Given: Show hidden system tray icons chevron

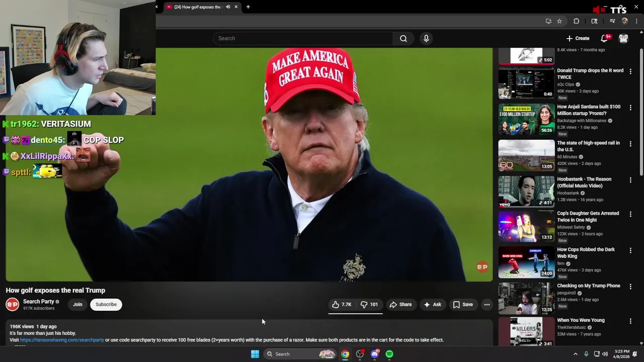Looking at the screenshot, I should pos(576,354).
